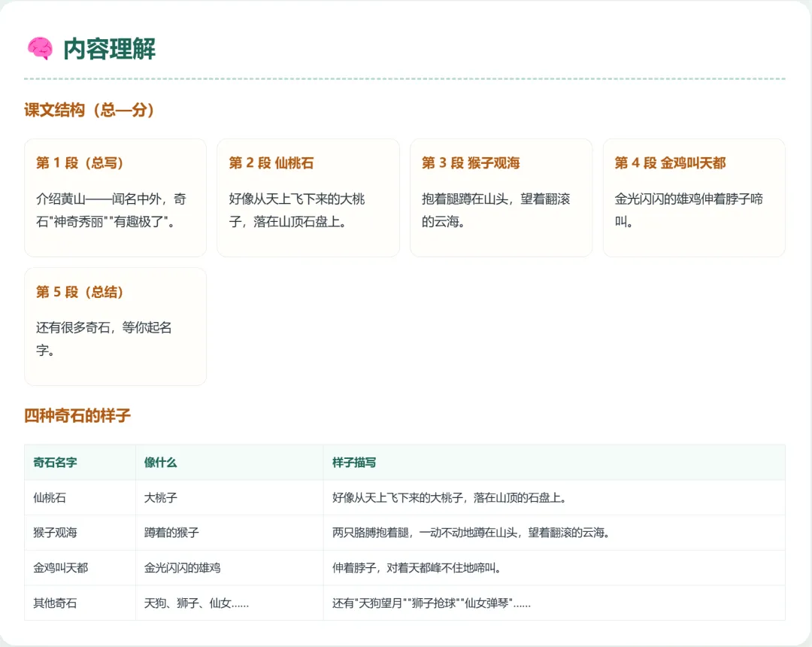
Task: Click text 介绍黄山——闻名中外 in first card
Action: point(98,199)
